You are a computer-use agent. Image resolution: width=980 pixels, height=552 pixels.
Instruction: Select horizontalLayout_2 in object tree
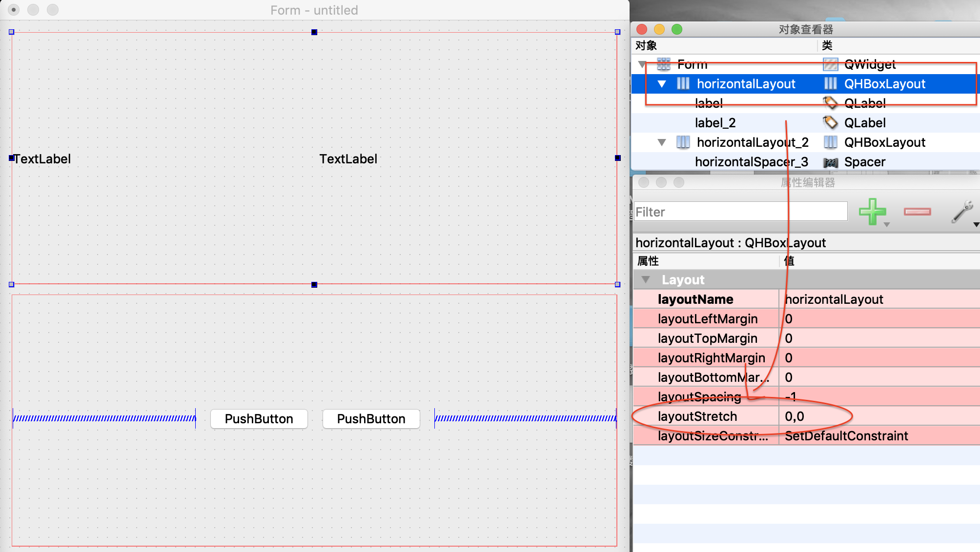(x=753, y=142)
